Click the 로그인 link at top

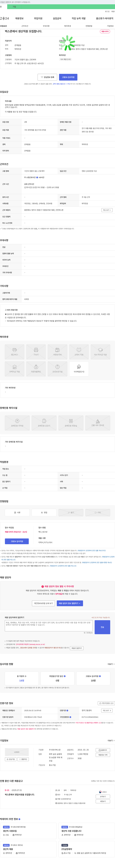[107, 11]
